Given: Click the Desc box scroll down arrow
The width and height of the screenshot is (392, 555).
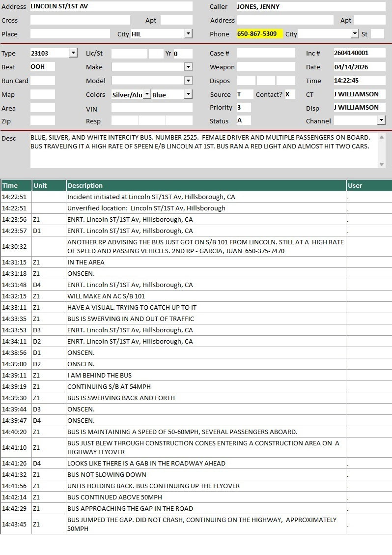Looking at the screenshot, I should (x=382, y=164).
